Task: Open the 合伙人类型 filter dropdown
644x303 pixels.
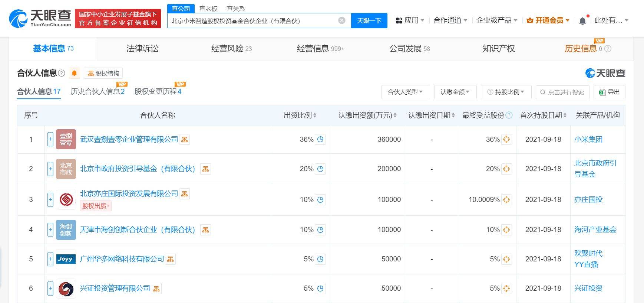Action: [x=406, y=92]
